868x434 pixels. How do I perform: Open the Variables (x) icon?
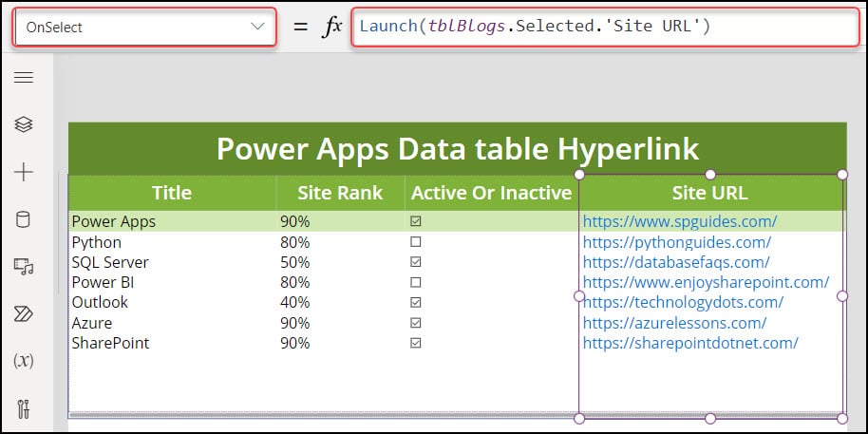tap(23, 362)
